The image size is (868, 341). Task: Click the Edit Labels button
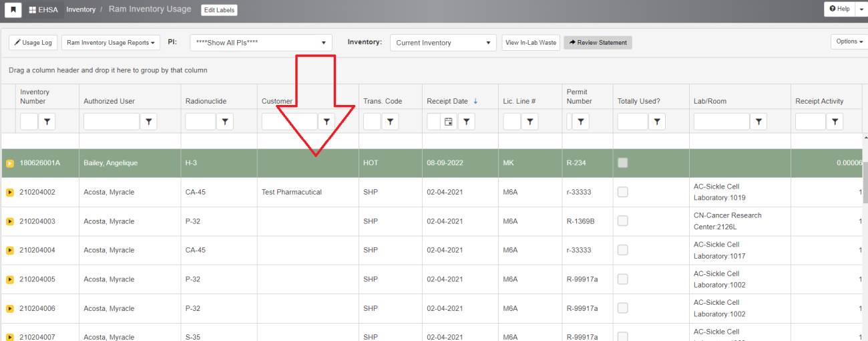tap(219, 10)
